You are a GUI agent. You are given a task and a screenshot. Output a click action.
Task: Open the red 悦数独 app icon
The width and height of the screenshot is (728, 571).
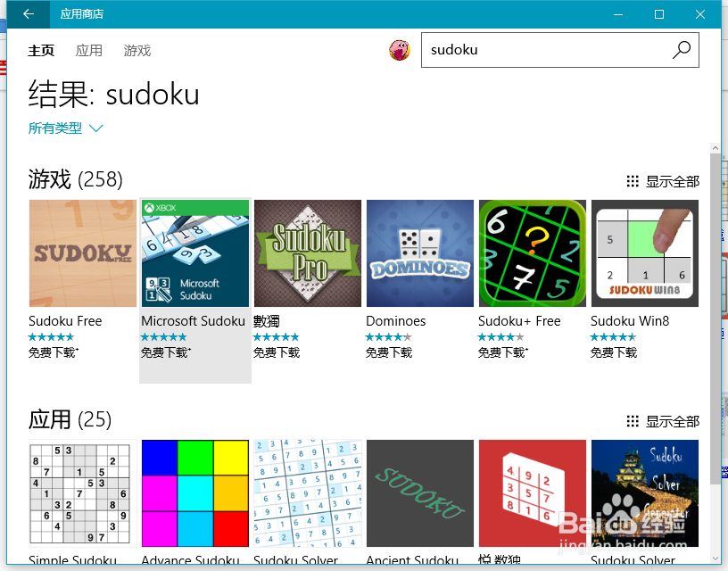pyautogui.click(x=533, y=493)
